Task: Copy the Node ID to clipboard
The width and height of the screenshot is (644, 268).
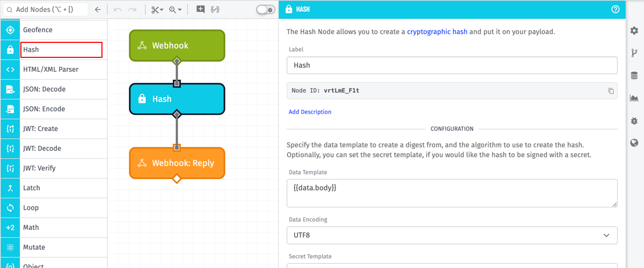Action: 611,91
